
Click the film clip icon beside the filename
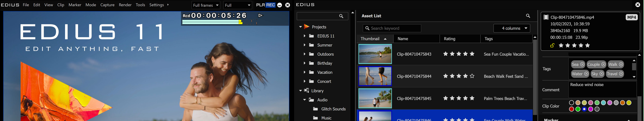(546, 17)
